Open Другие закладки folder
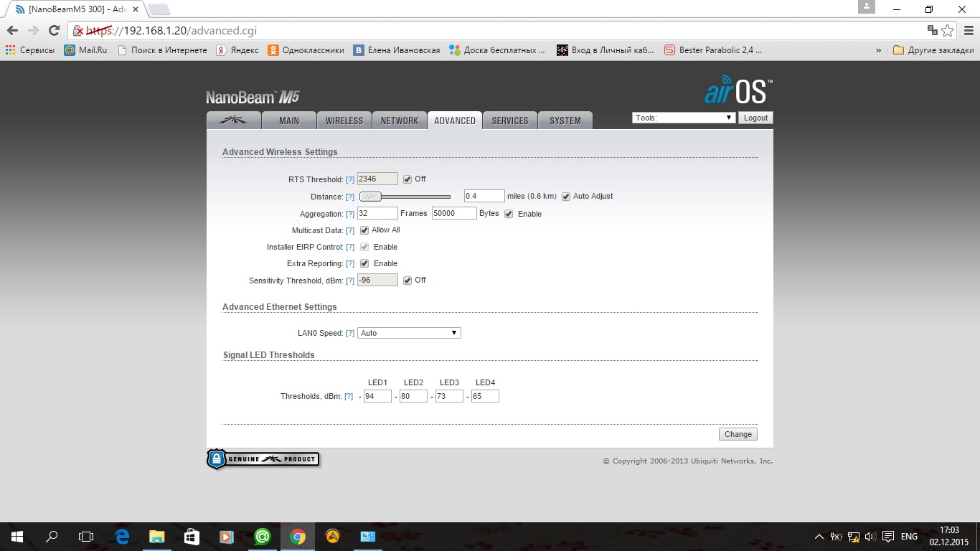Screen dimensions: 980x551 [x=933, y=50]
